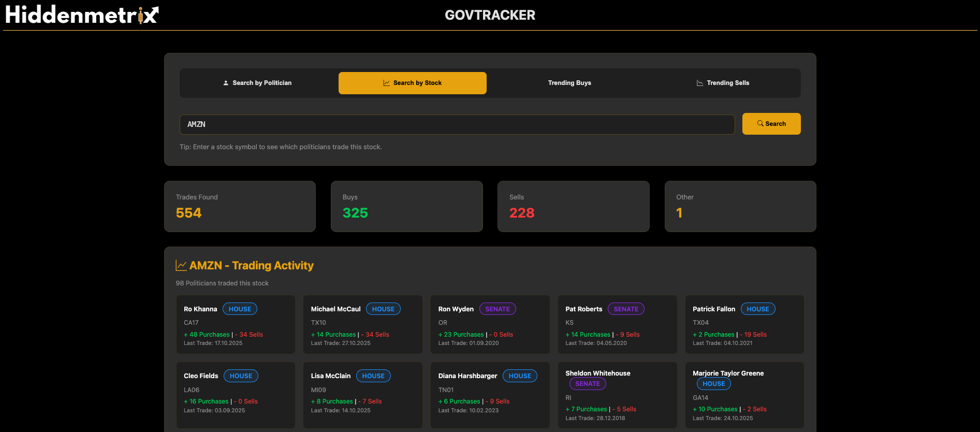Click the HOUSE badge next to Cleo Fields

click(x=241, y=376)
